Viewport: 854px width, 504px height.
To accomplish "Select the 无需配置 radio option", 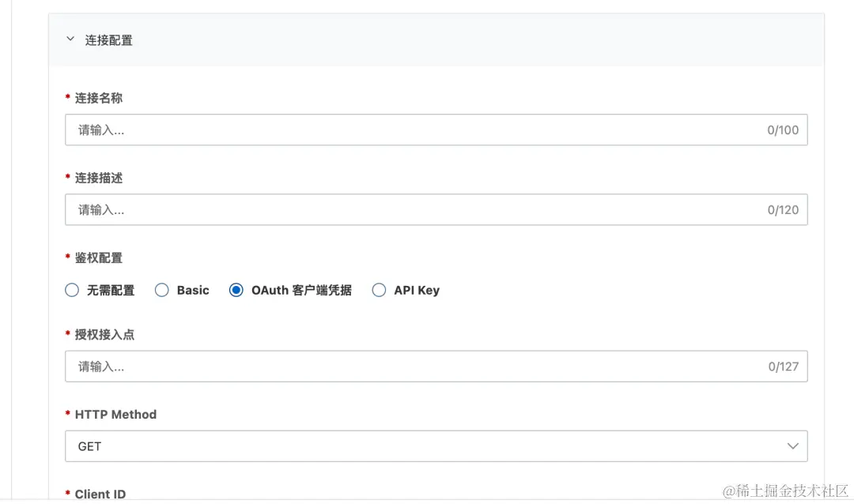I will [x=72, y=290].
